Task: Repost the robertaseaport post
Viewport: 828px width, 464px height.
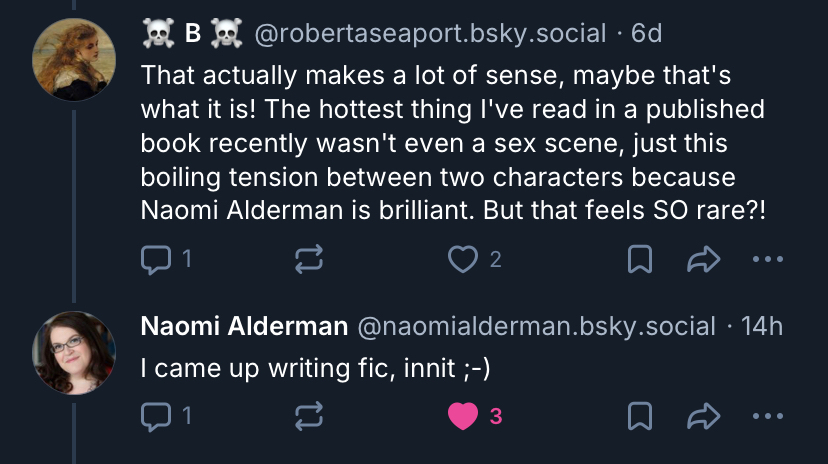Action: point(307,260)
